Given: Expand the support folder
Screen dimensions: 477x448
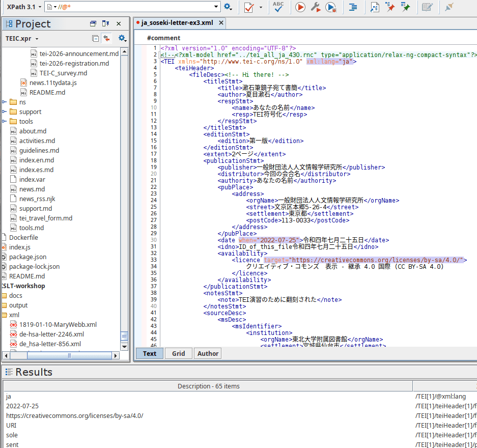Looking at the screenshot, I should point(4,111).
